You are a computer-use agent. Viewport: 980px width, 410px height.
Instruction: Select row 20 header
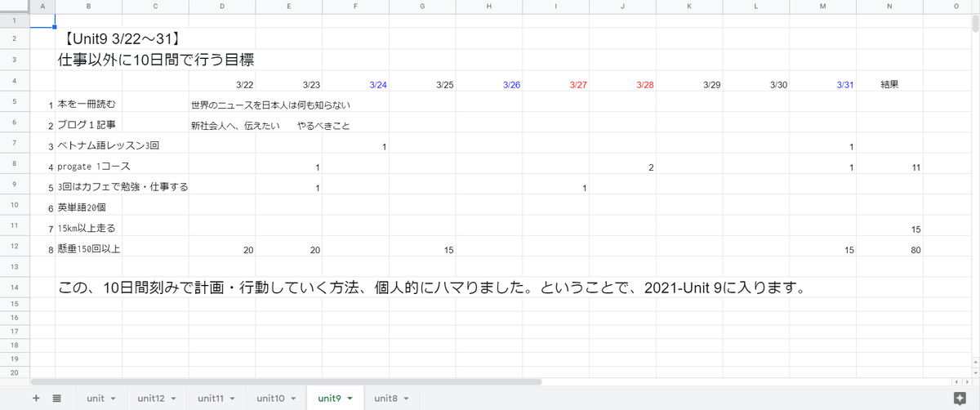15,372
